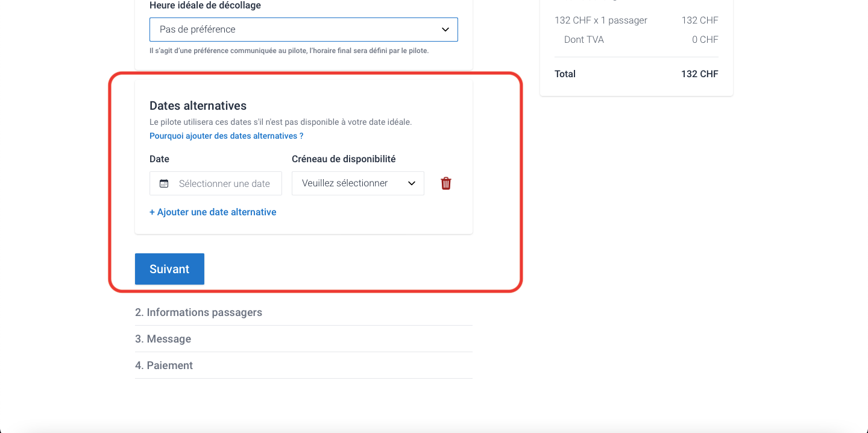
Task: Click the '132 CHF x 1 passager' line
Action: [x=601, y=20]
